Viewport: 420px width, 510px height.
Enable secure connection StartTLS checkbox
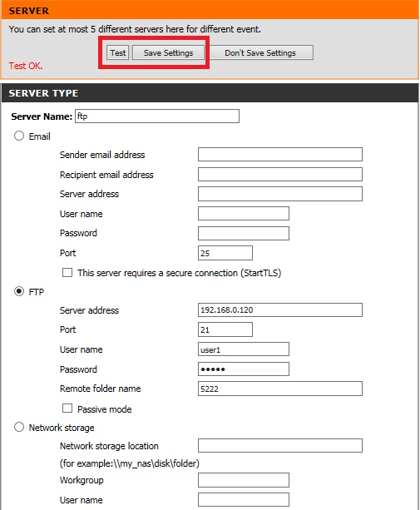click(x=67, y=272)
